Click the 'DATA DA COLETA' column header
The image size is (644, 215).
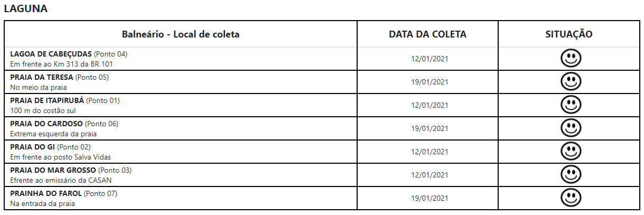tap(427, 34)
